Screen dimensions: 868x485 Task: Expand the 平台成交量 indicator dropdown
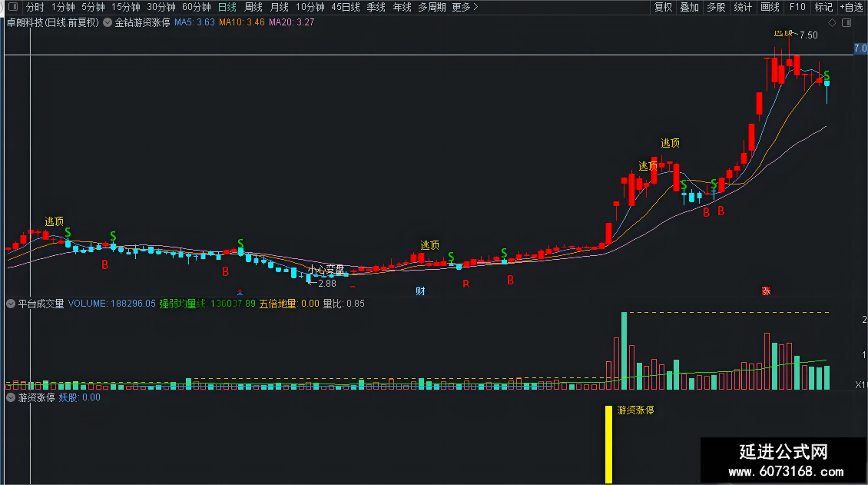[x=11, y=304]
